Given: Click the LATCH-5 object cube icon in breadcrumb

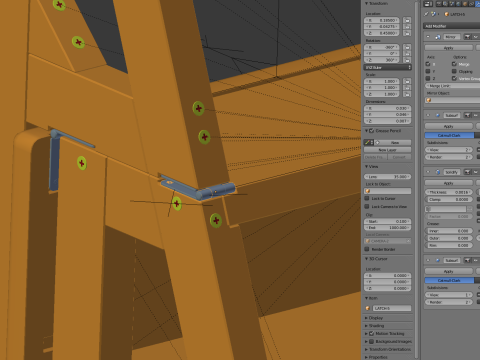Looking at the screenshot, I should [x=447, y=14].
